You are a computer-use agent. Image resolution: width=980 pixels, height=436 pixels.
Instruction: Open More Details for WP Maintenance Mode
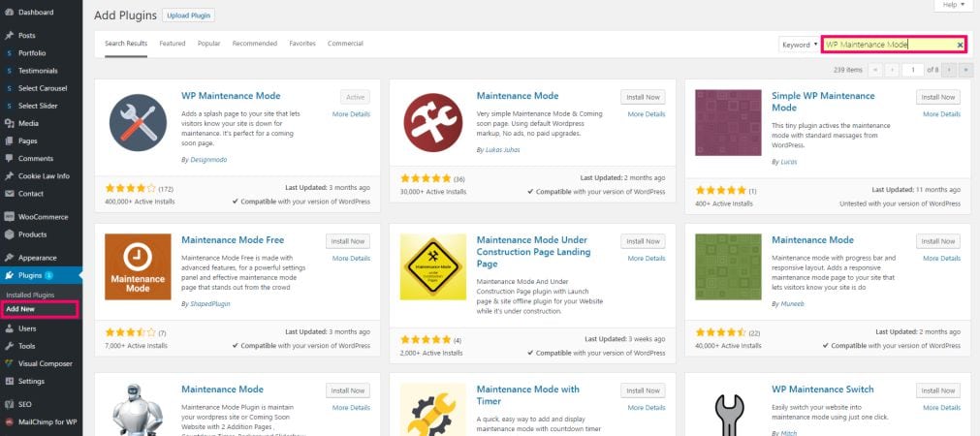(351, 114)
